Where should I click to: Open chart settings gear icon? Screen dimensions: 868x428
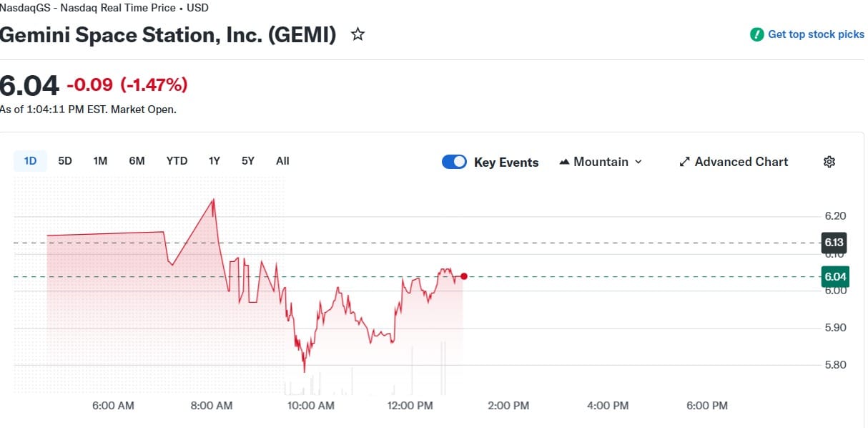[x=829, y=162]
